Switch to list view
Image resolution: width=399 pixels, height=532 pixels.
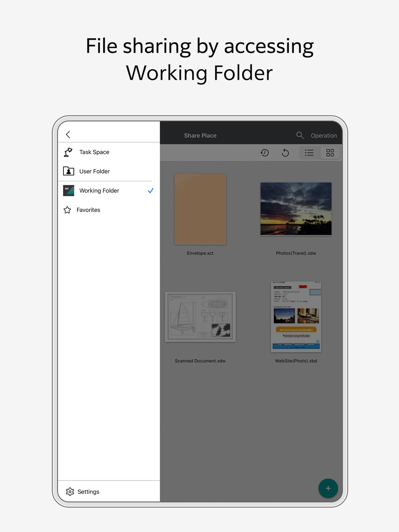[x=309, y=153]
